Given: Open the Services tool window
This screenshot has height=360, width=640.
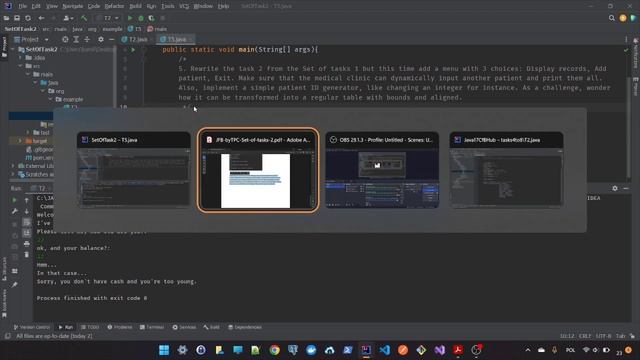Looking at the screenshot, I should click(x=184, y=327).
